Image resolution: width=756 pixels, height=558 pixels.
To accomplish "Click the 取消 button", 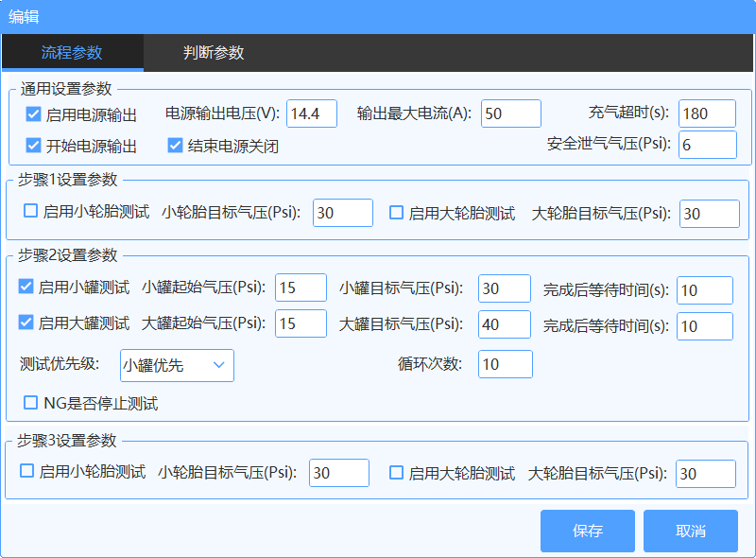I will (x=690, y=531).
